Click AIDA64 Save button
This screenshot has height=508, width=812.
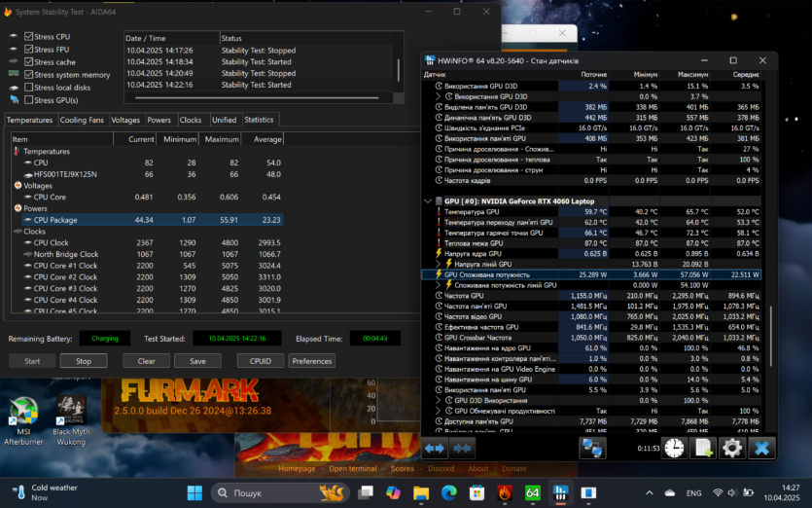click(x=197, y=361)
